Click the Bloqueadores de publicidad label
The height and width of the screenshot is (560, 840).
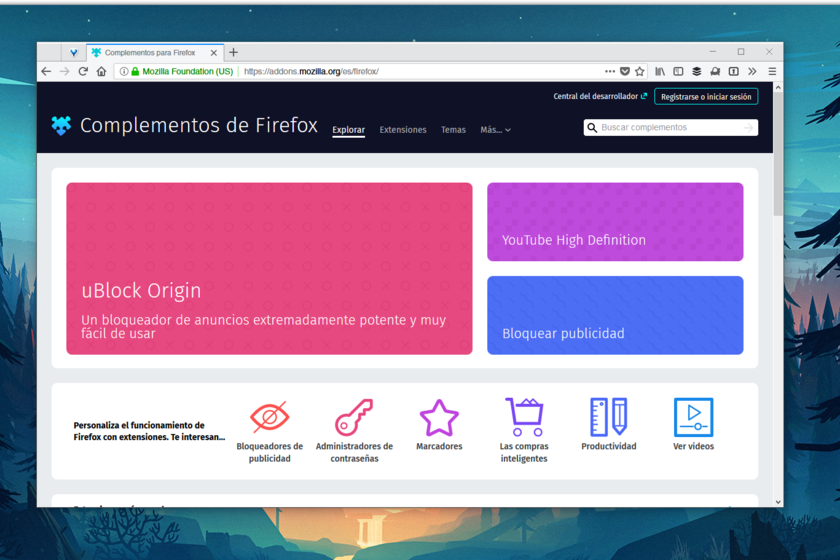click(x=269, y=452)
